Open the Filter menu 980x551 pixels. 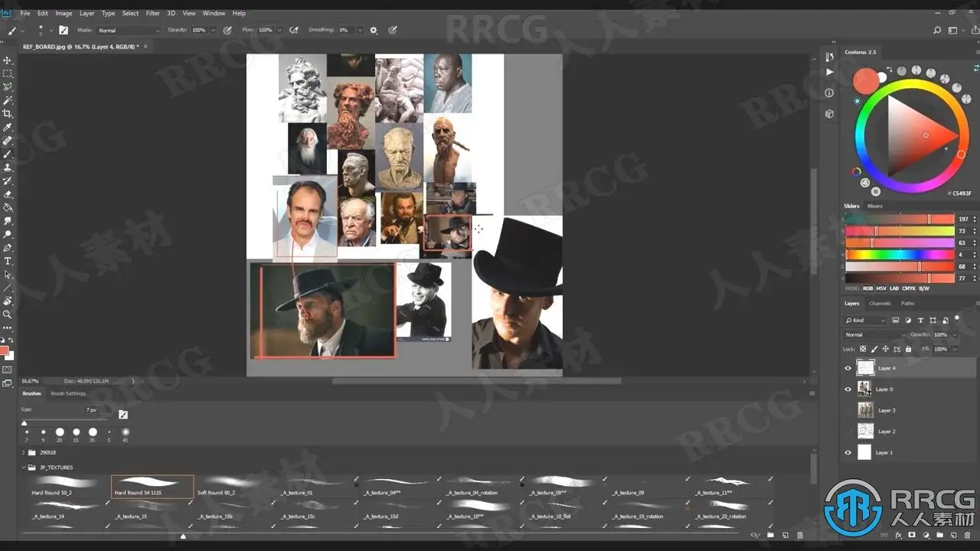(152, 13)
